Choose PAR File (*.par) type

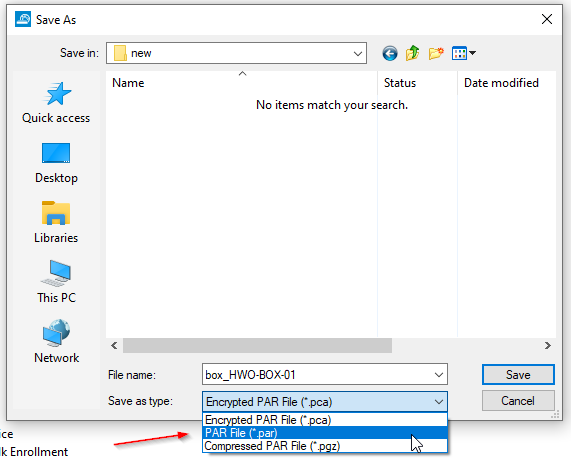point(325,433)
